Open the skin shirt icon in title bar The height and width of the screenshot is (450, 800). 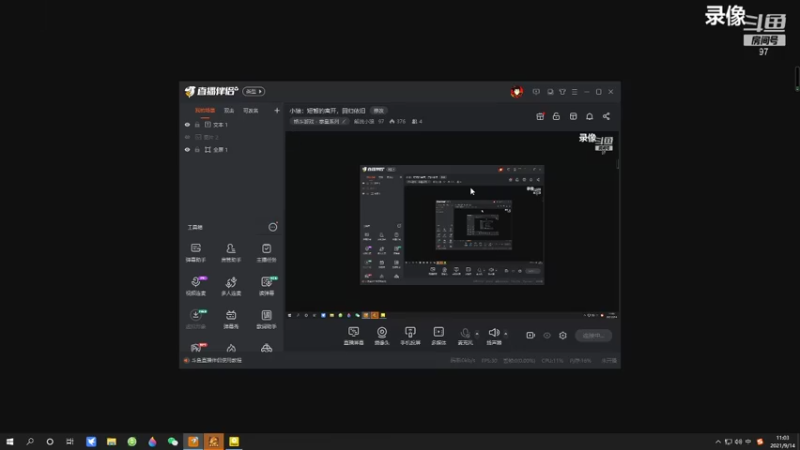[562, 92]
